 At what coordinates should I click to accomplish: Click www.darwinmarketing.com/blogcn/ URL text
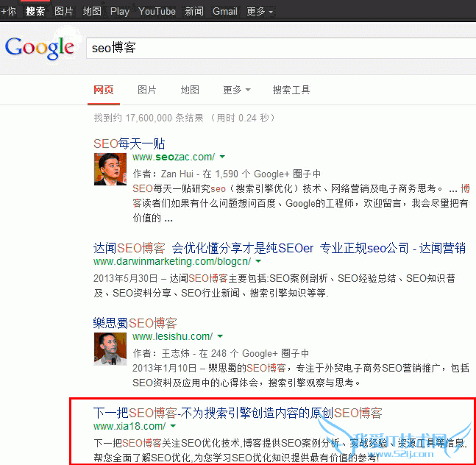[x=172, y=261]
